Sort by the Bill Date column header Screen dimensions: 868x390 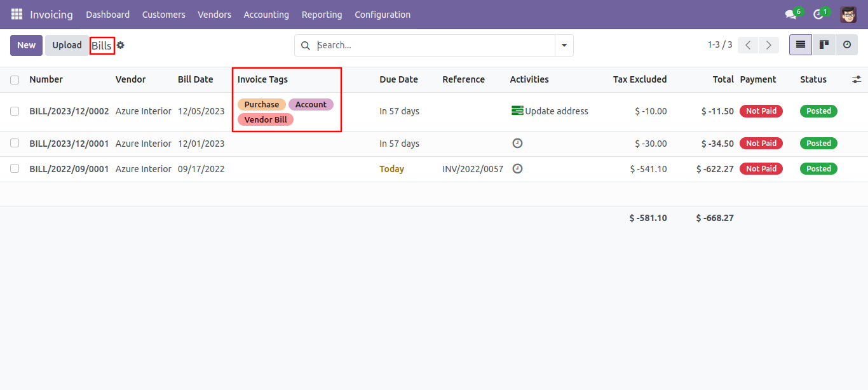click(x=196, y=79)
